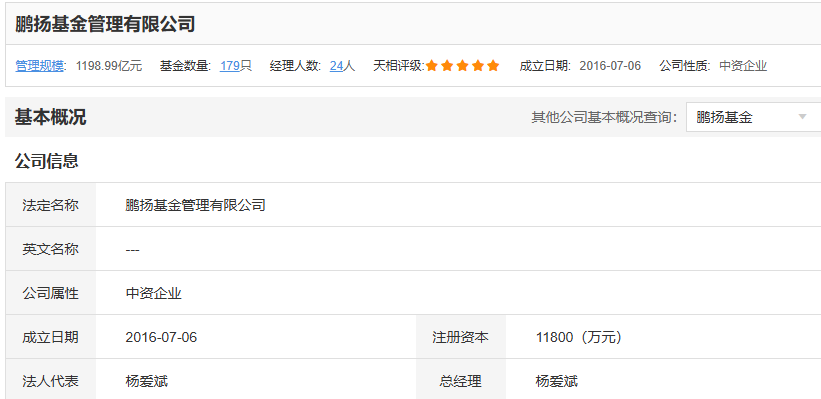Click the 法人代表 name 杨爱斌
Image resolution: width=821 pixels, height=399 pixels.
click(x=147, y=381)
